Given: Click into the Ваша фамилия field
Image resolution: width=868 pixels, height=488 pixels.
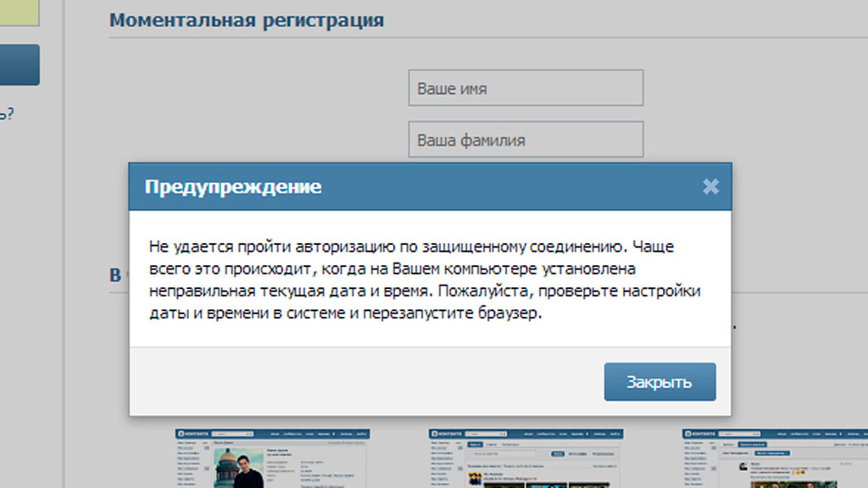Looking at the screenshot, I should coord(526,140).
